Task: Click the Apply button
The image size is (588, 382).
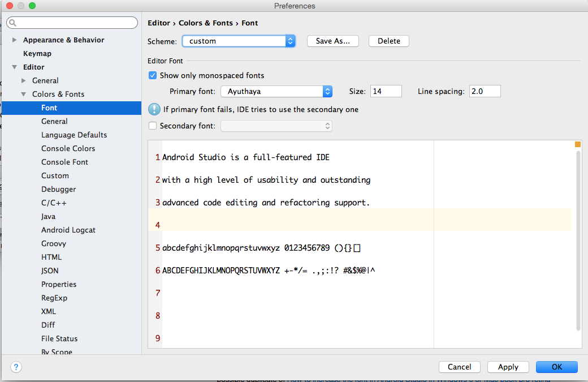Action: (x=508, y=367)
